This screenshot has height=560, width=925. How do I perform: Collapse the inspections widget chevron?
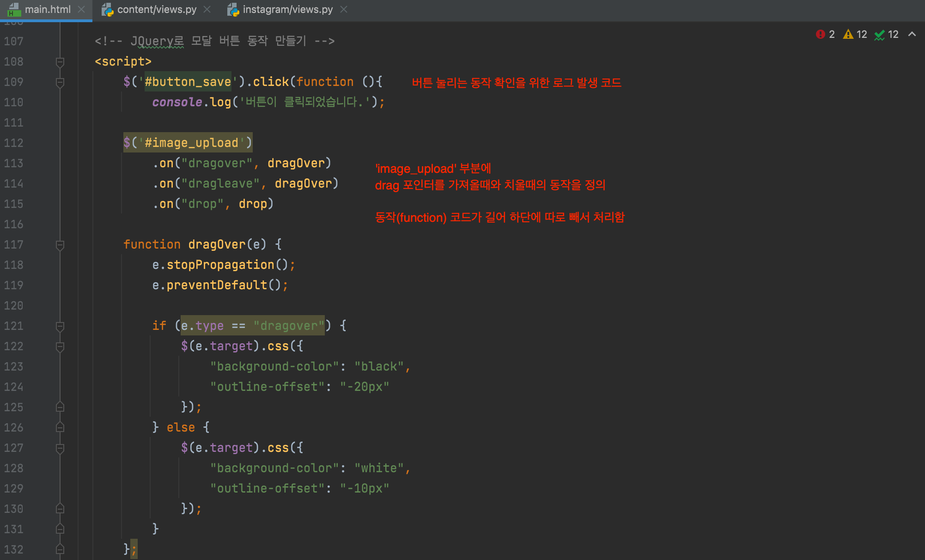click(912, 34)
